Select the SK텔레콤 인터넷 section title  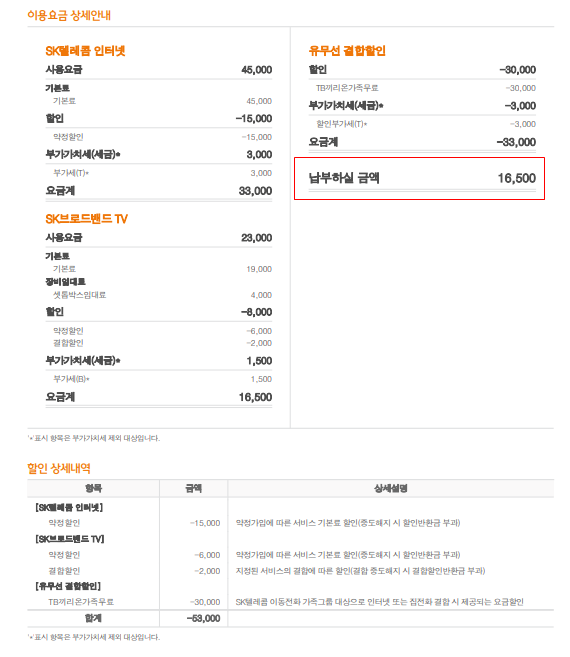coord(86,51)
